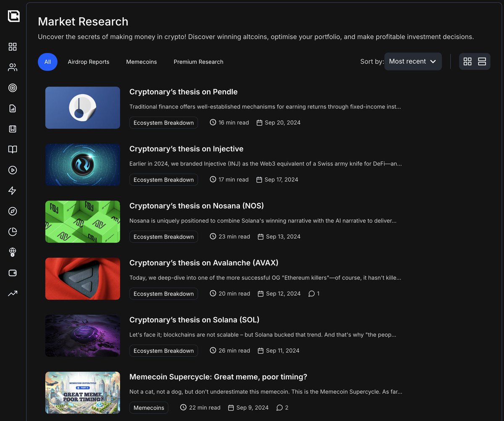Image resolution: width=504 pixels, height=421 pixels.
Task: Click the '22 min read' text
Action: point(205,408)
